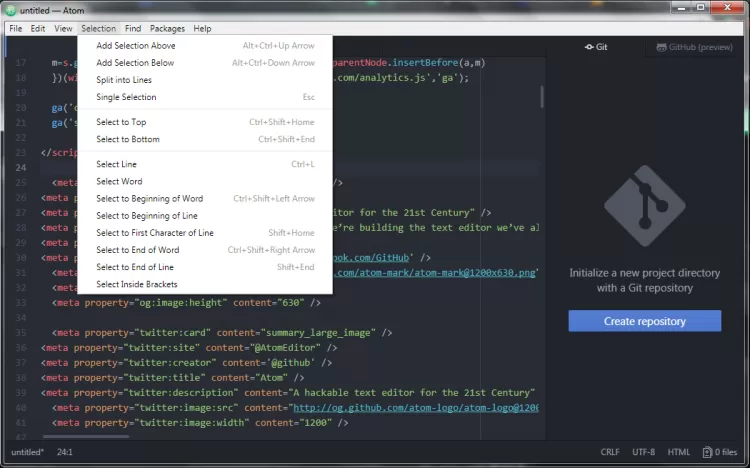The height and width of the screenshot is (468, 750).
Task: Choose Select to Bottom
Action: pyautogui.click(x=205, y=139)
